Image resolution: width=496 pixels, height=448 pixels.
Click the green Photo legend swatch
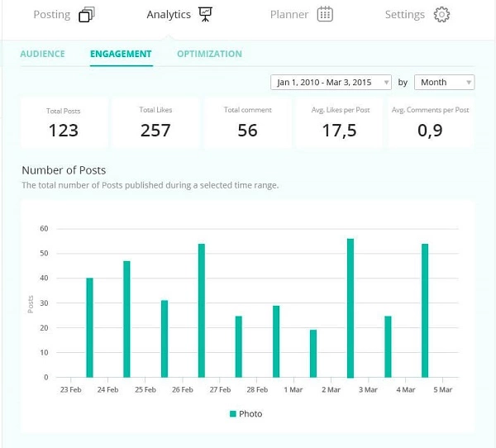tap(233, 413)
